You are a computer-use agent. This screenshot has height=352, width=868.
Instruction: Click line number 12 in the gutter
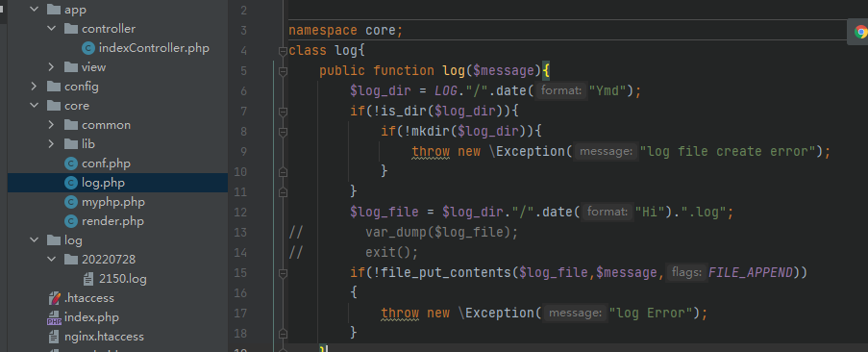240,212
